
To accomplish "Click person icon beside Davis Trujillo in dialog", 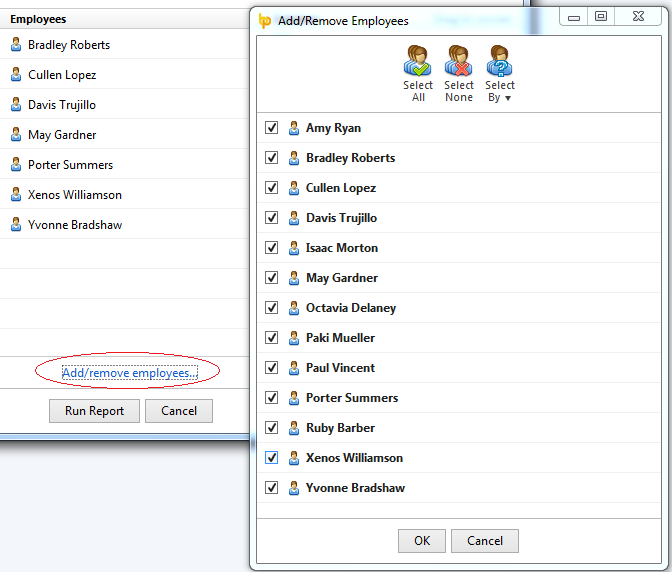I will 294,218.
